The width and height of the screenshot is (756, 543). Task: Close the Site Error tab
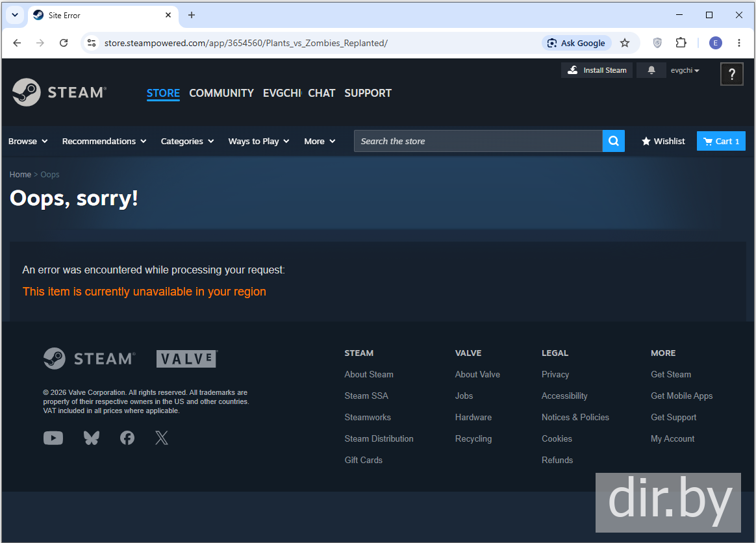point(168,15)
